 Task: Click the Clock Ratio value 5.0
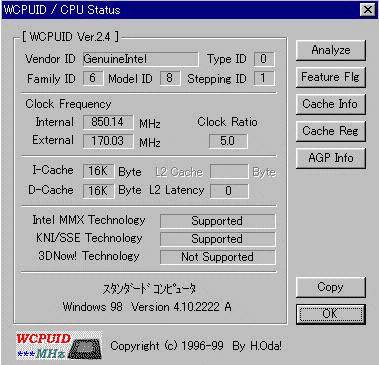click(228, 141)
